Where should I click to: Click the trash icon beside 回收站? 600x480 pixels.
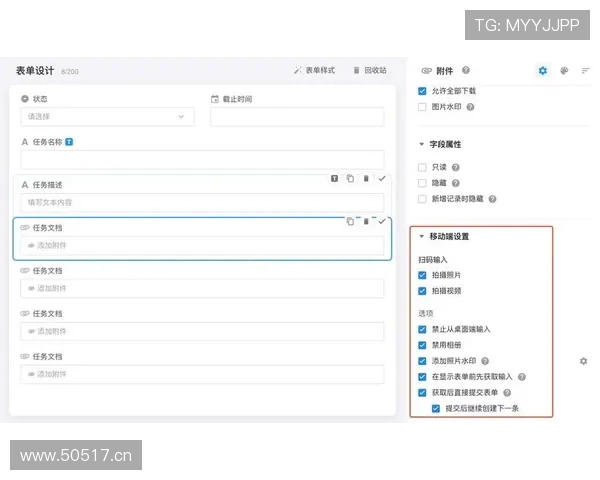point(356,70)
